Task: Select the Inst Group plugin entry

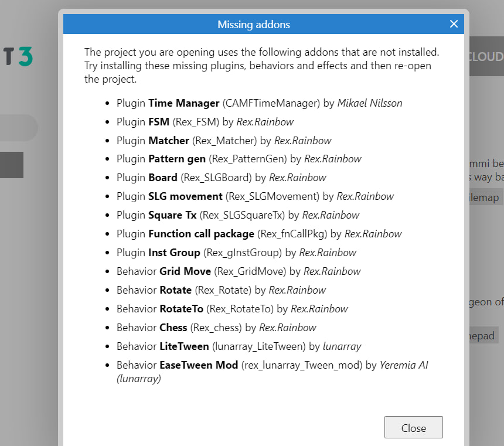Action: pos(236,253)
